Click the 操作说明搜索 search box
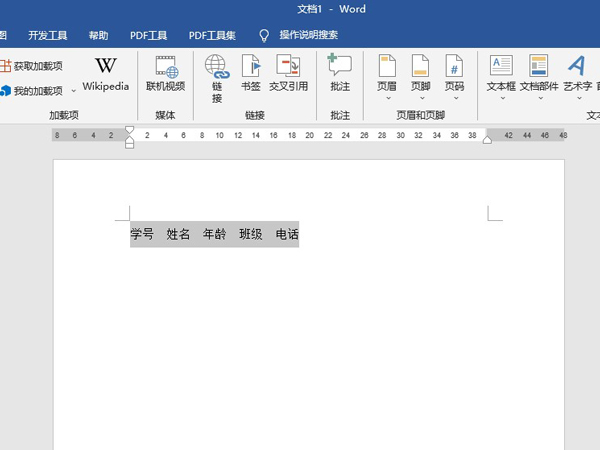600x450 pixels. pos(308,35)
